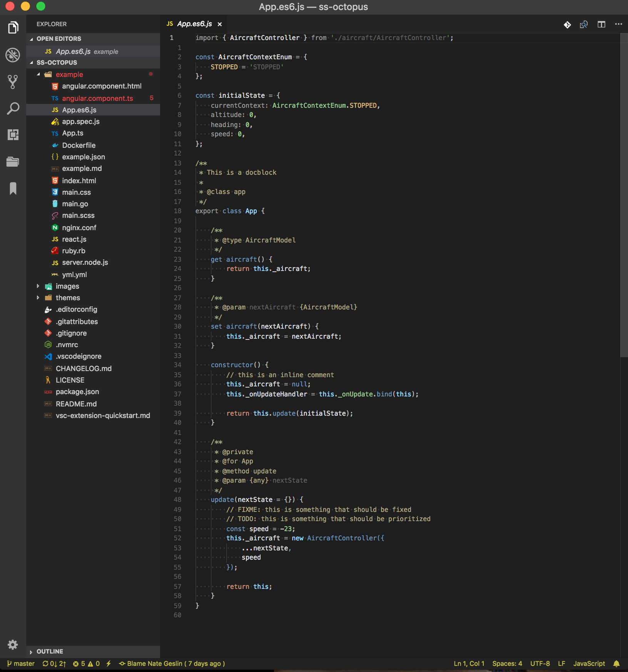
Task: Click the git diamond icon in editor toolbar
Action: click(x=567, y=25)
